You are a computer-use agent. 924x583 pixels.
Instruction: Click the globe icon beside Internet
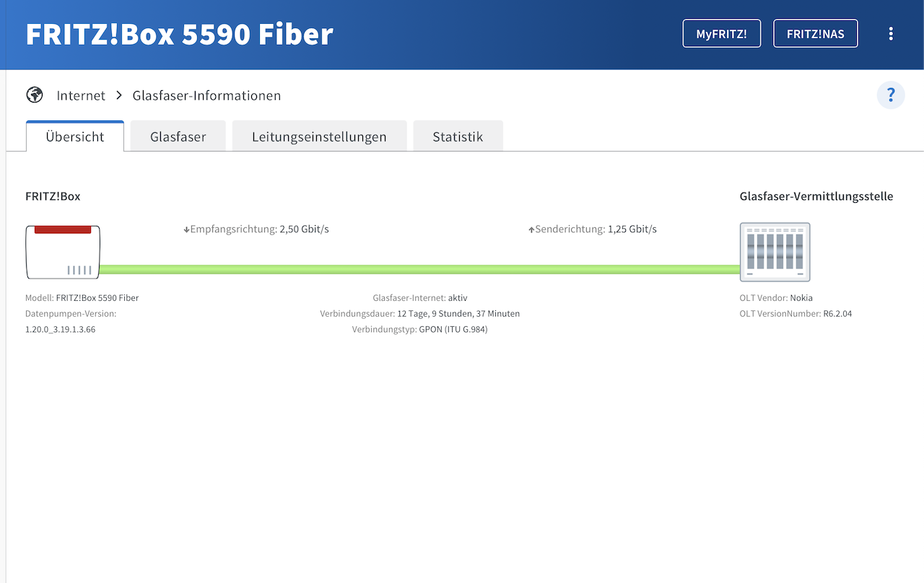[34, 95]
